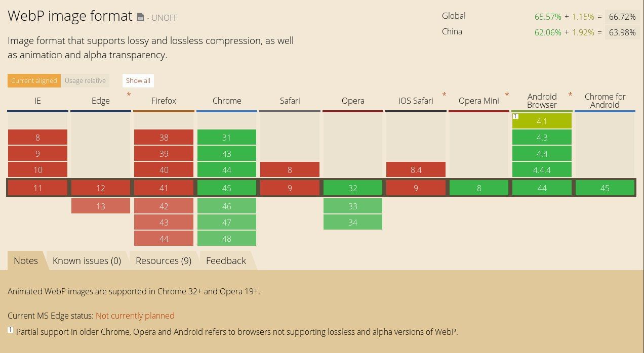Click the red IE 11 support cell
This screenshot has width=644, height=353.
pyautogui.click(x=37, y=188)
